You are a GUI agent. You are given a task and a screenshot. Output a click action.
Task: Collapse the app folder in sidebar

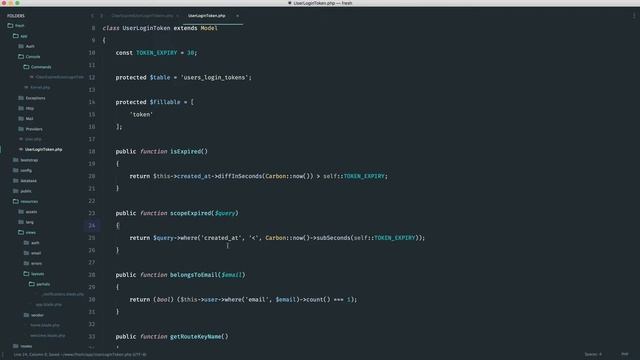pyautogui.click(x=16, y=36)
